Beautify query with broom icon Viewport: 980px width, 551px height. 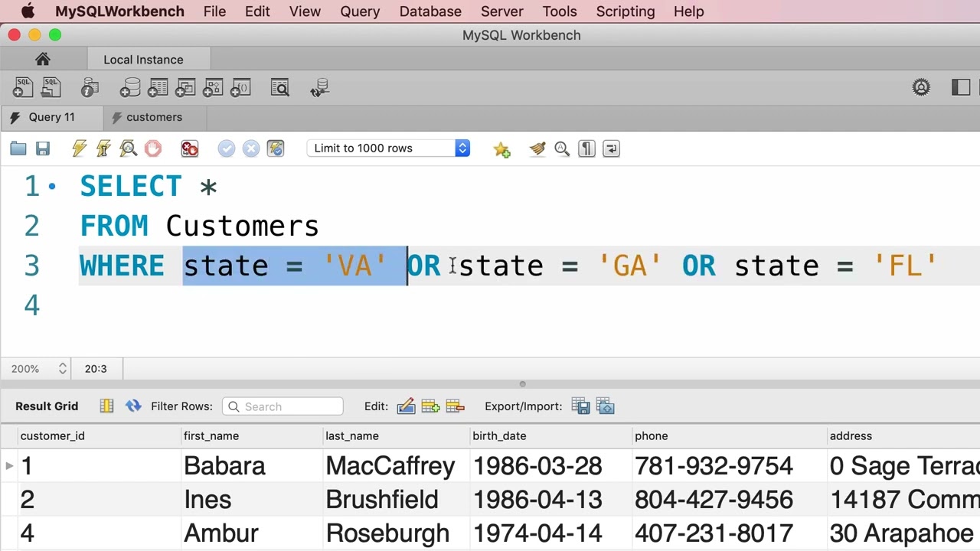pyautogui.click(x=537, y=148)
